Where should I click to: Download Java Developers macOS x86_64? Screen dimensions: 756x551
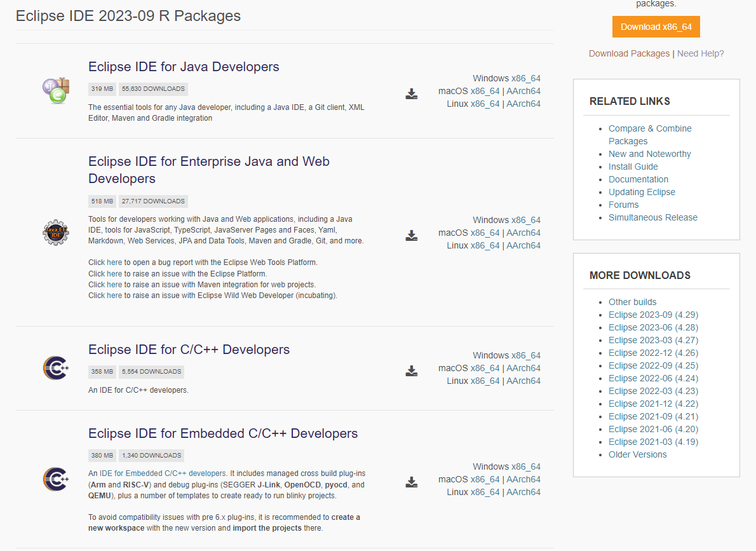[x=485, y=91]
